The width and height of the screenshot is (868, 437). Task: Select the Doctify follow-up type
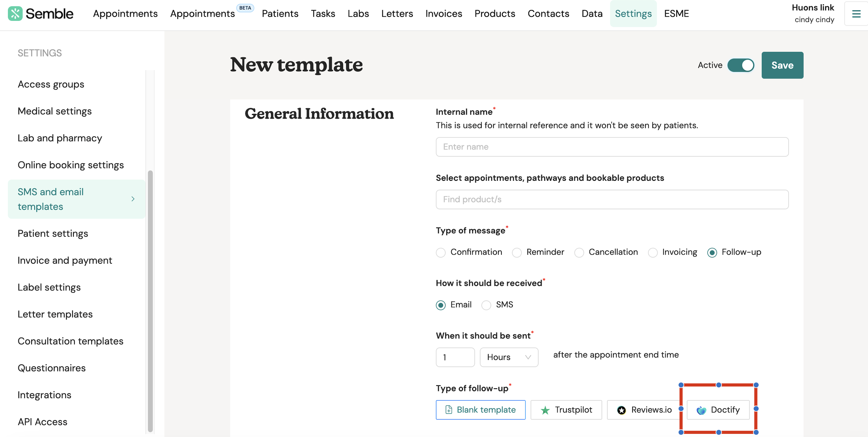point(718,410)
